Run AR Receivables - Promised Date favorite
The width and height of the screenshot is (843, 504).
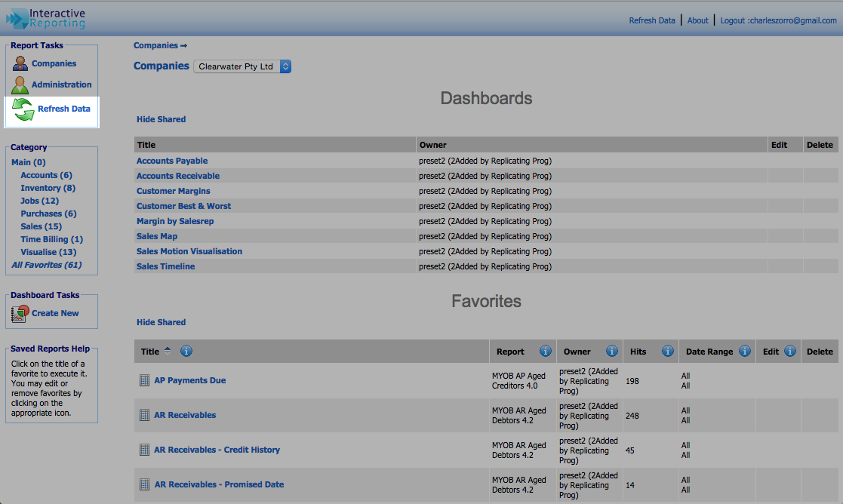click(220, 484)
